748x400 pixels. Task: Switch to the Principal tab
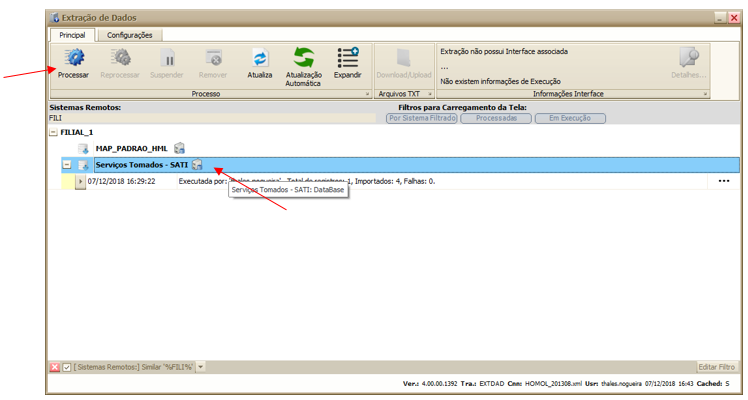(72, 35)
